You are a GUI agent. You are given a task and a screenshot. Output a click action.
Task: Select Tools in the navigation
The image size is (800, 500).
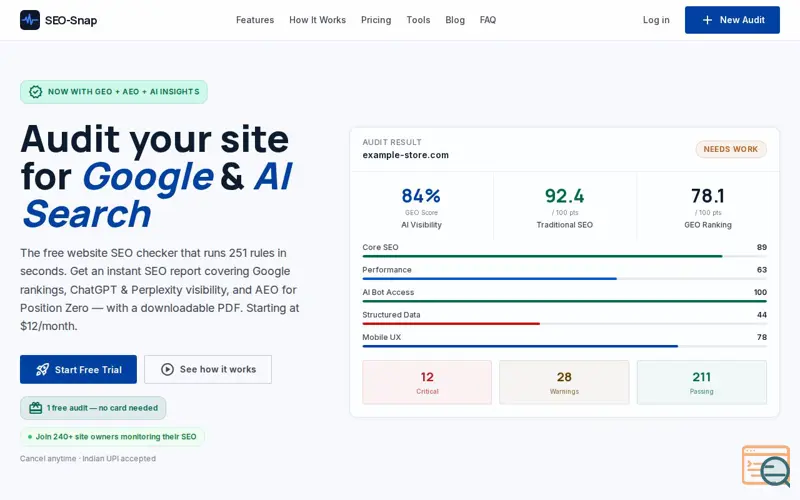click(418, 20)
